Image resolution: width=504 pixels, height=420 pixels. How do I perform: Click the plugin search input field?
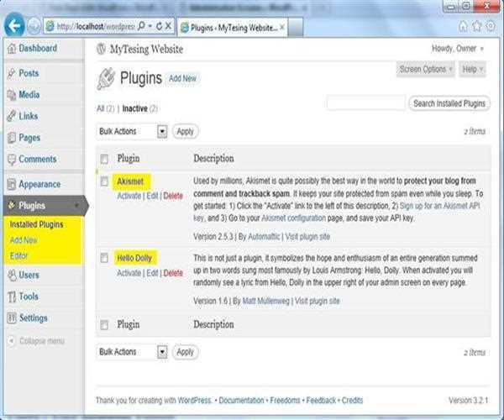point(365,103)
